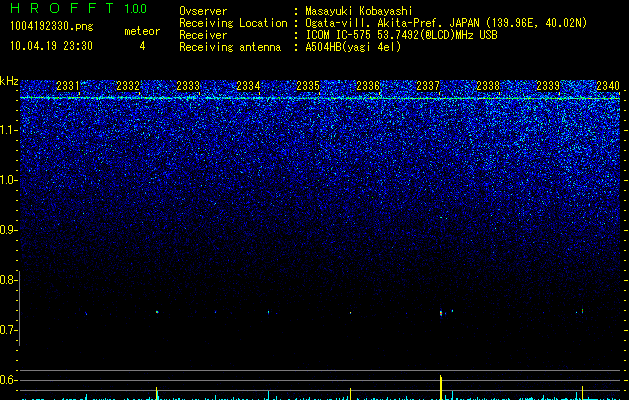The height and width of the screenshot is (400, 629).
Task: Click the 0.7 kHz axis label
Action: (9, 330)
